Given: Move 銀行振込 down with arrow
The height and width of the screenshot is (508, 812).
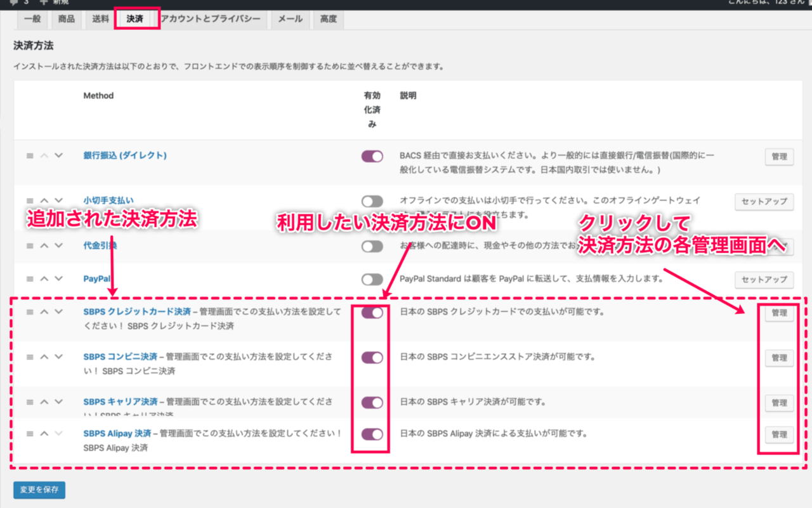Looking at the screenshot, I should point(58,155).
